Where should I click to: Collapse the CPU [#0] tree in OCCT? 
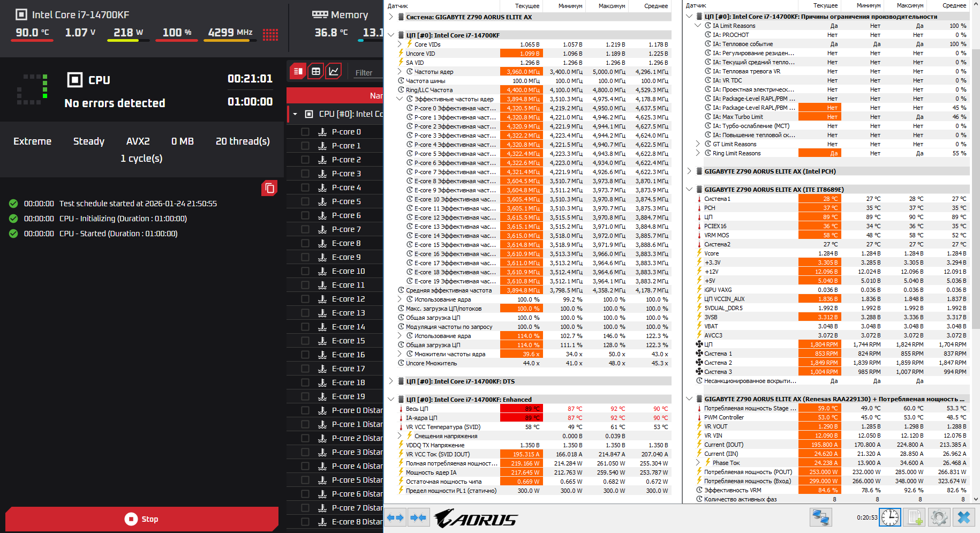pyautogui.click(x=295, y=114)
